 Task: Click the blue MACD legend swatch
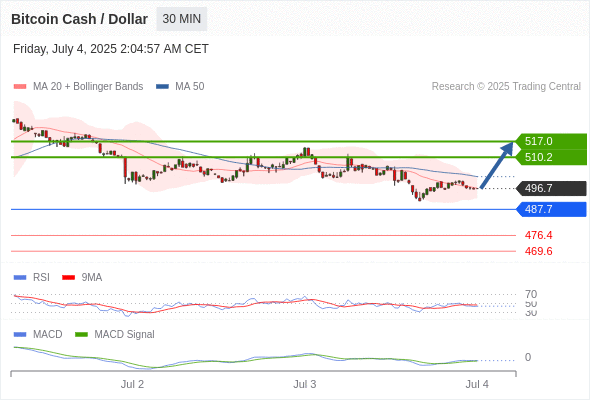click(x=20, y=335)
